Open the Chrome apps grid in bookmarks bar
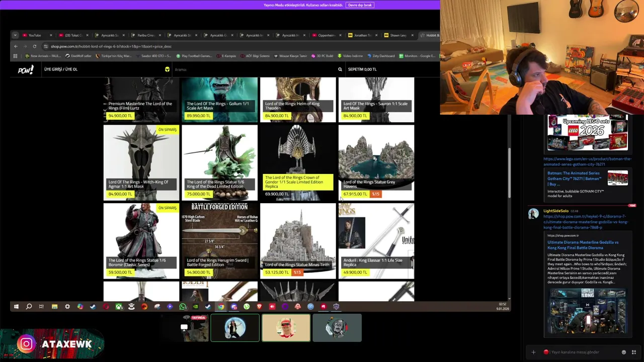This screenshot has width=644, height=362. tap(15, 56)
